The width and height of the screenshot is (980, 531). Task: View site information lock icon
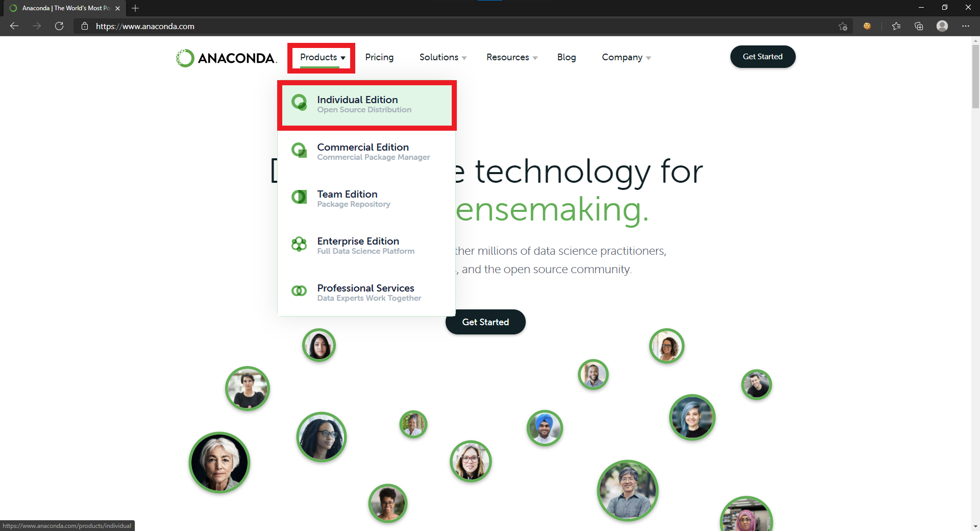coord(85,26)
